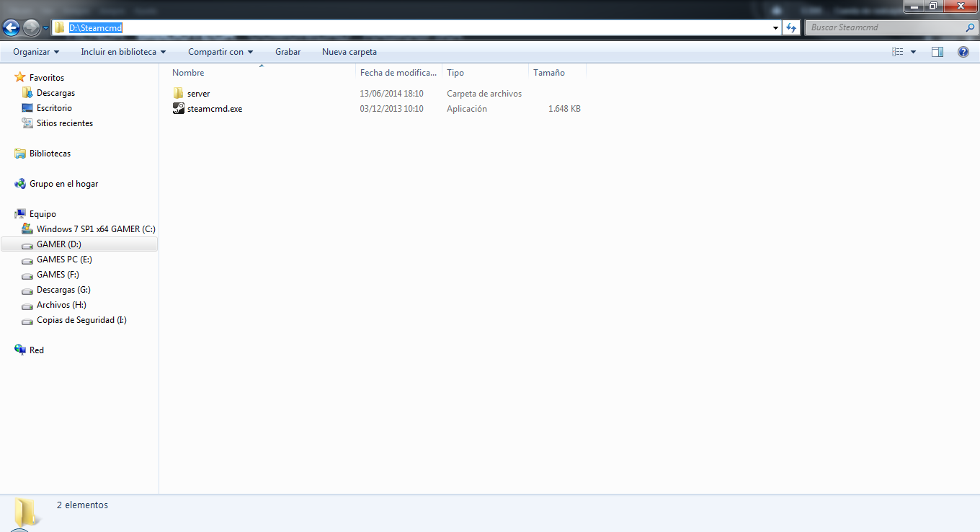Click the Escritorio desktop icon
The image size is (980, 532).
[x=27, y=108]
